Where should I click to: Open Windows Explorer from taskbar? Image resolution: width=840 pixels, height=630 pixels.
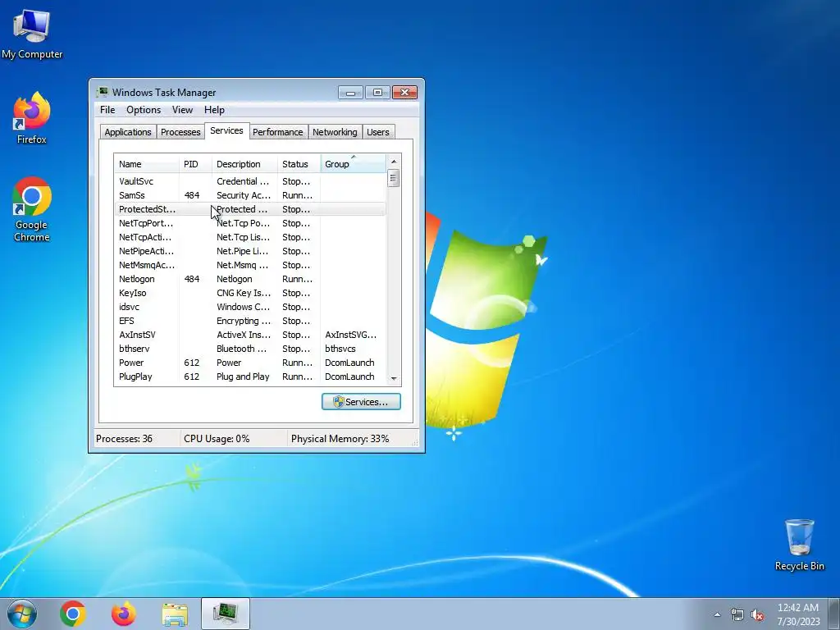click(175, 614)
